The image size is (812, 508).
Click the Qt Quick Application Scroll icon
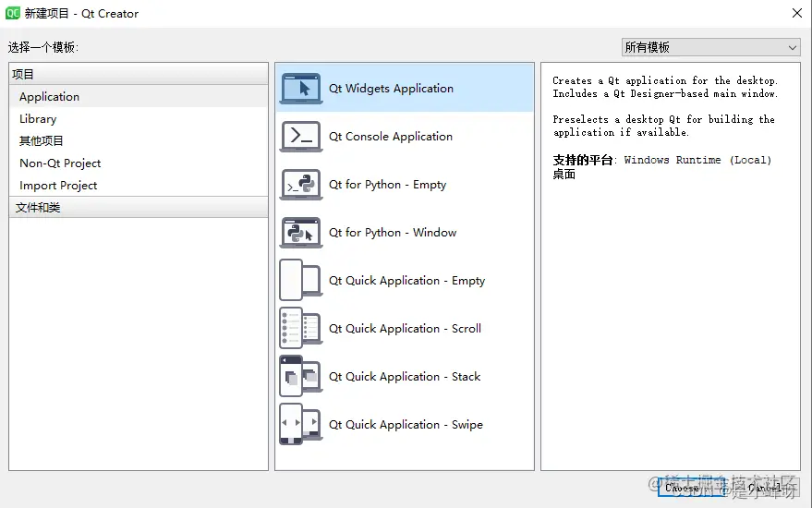301,328
